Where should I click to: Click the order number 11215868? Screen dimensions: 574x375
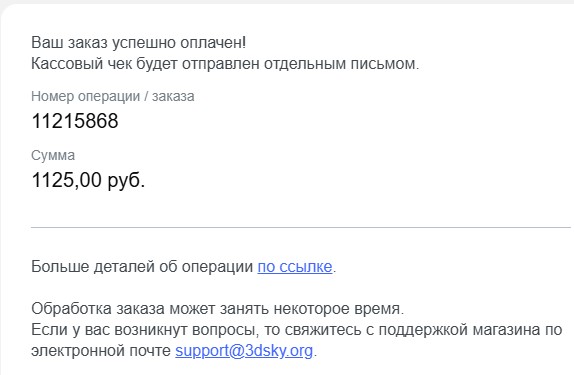75,121
